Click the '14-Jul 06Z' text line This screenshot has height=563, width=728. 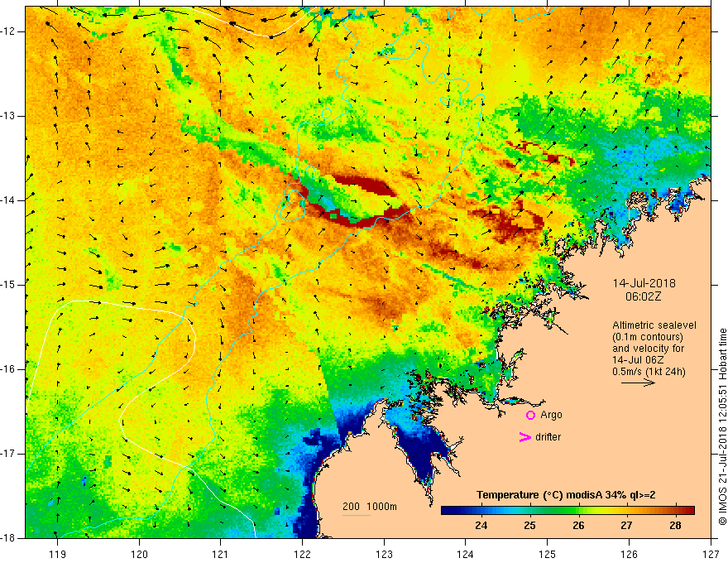point(638,360)
